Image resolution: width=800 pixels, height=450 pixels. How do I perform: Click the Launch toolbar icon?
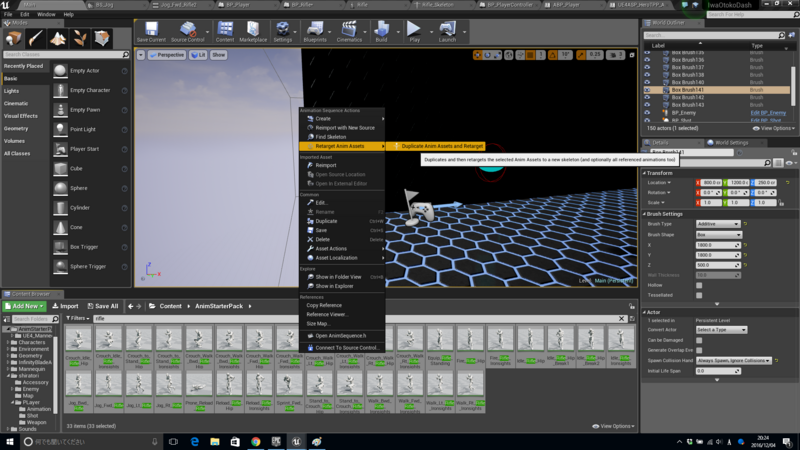[x=447, y=32]
